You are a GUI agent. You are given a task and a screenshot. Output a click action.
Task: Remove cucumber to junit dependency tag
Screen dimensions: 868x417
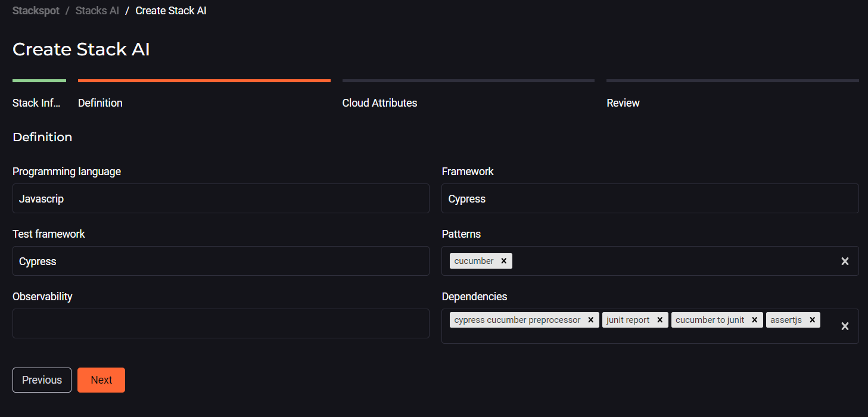click(x=754, y=320)
